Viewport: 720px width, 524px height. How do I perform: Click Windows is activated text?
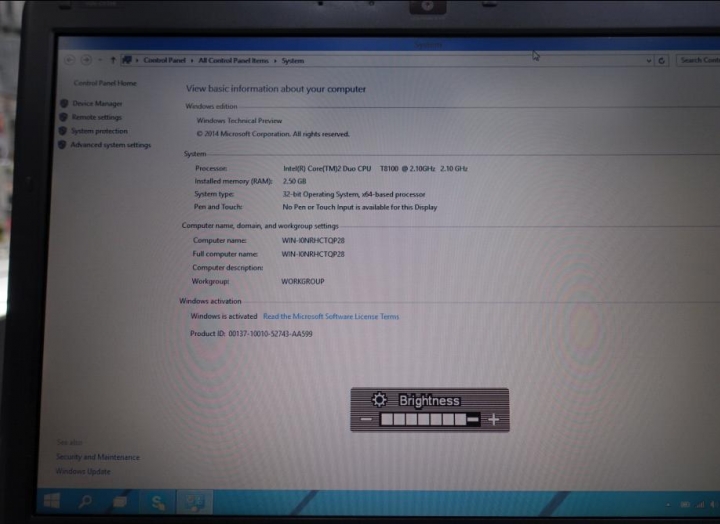(x=224, y=316)
